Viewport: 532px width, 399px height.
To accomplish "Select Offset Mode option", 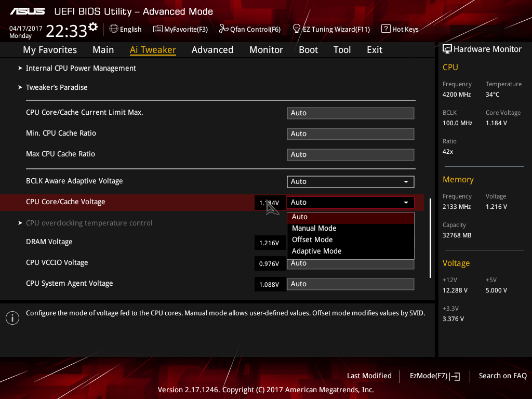I will (351, 240).
